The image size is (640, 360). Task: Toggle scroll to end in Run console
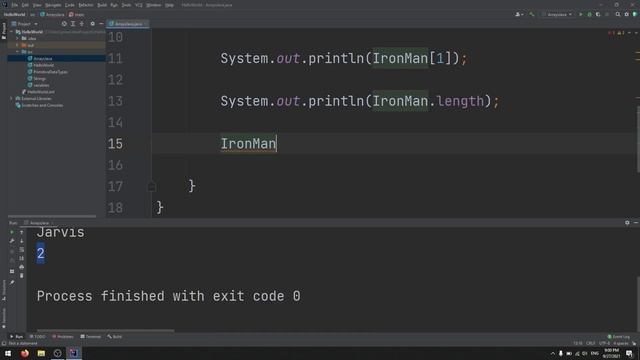[22, 258]
